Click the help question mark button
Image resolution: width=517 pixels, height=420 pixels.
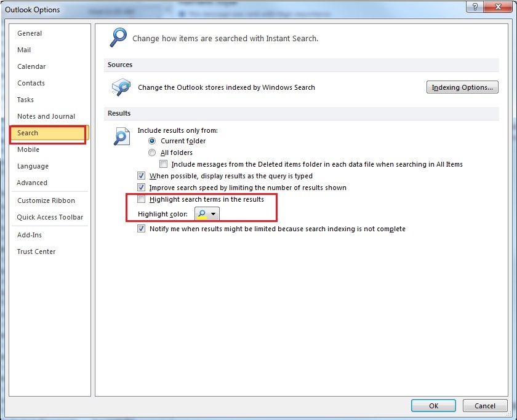click(x=475, y=7)
